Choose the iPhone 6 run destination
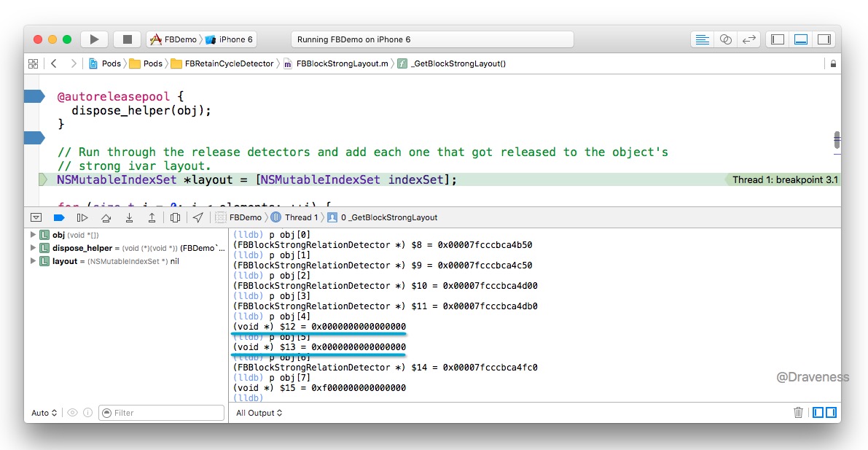Image resolution: width=868 pixels, height=450 pixels. [x=229, y=39]
